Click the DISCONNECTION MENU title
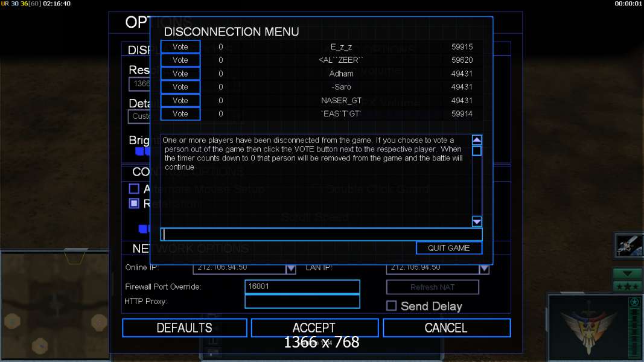 point(231,31)
